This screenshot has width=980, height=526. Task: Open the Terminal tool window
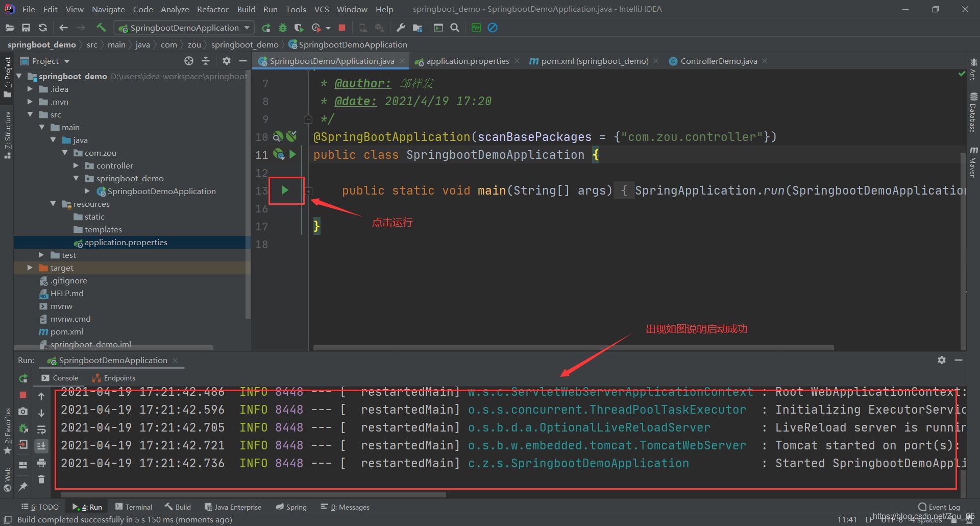(134, 506)
